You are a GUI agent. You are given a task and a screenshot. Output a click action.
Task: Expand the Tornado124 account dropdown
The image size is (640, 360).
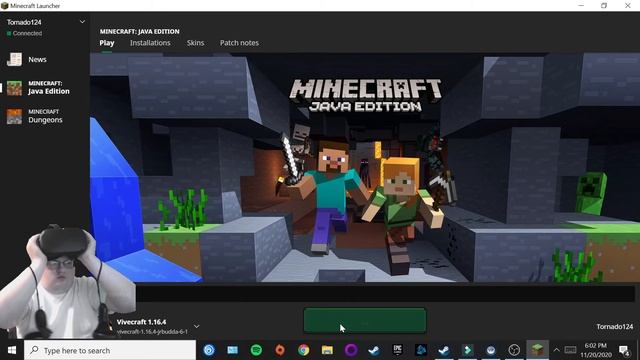tap(82, 22)
